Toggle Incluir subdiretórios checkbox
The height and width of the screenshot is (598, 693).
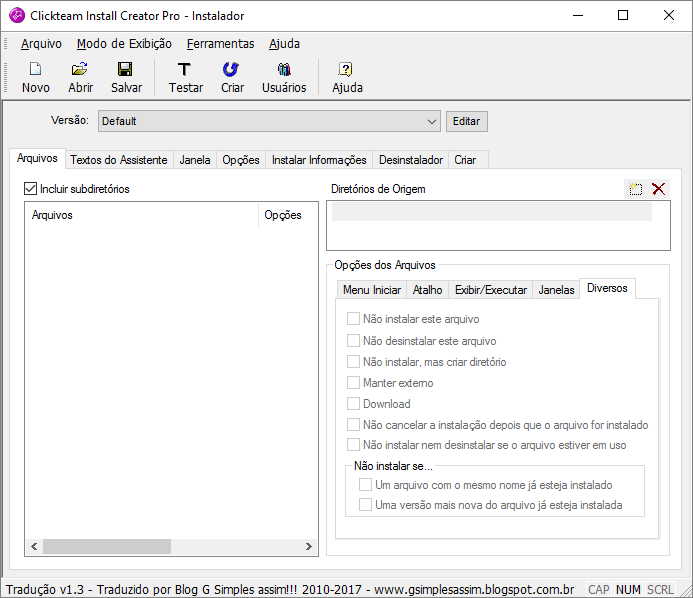(x=30, y=189)
